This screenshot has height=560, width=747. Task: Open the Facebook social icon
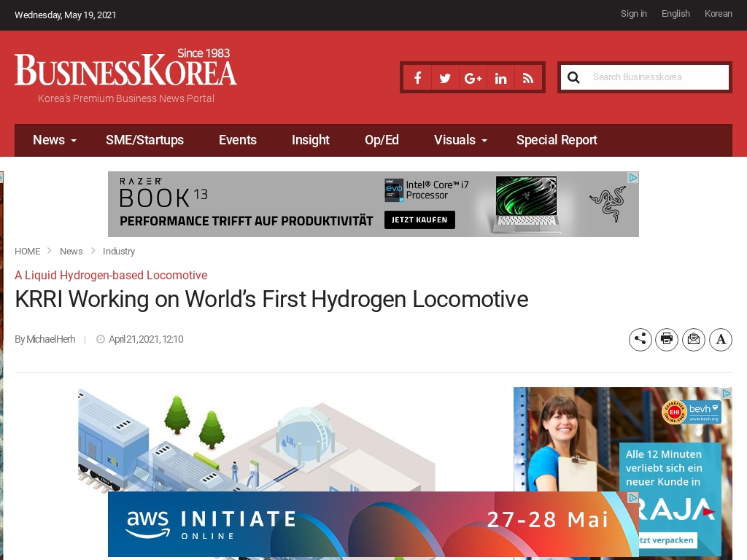coord(417,77)
